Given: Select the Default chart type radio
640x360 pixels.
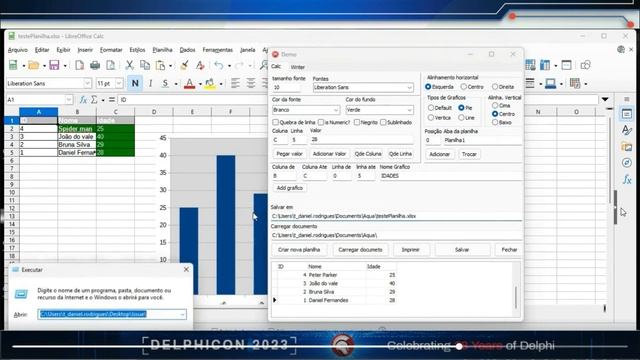Looking at the screenshot, I should pyautogui.click(x=431, y=108).
